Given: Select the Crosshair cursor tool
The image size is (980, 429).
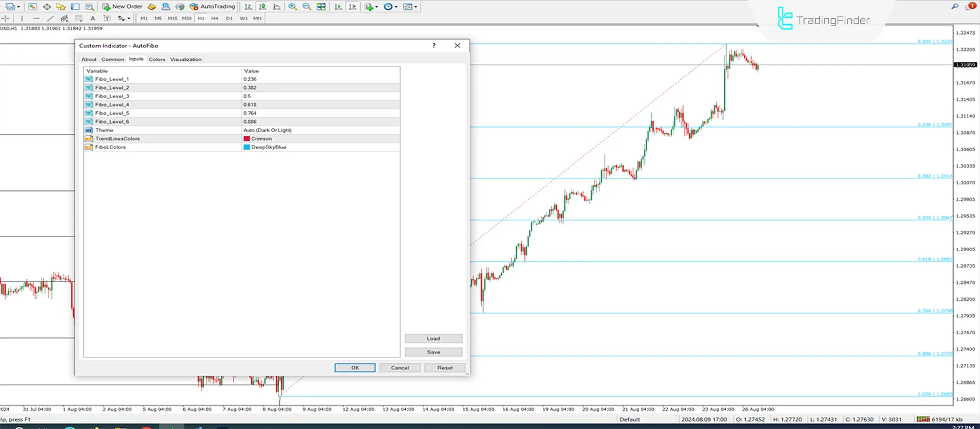Looking at the screenshot, I should click(6, 18).
